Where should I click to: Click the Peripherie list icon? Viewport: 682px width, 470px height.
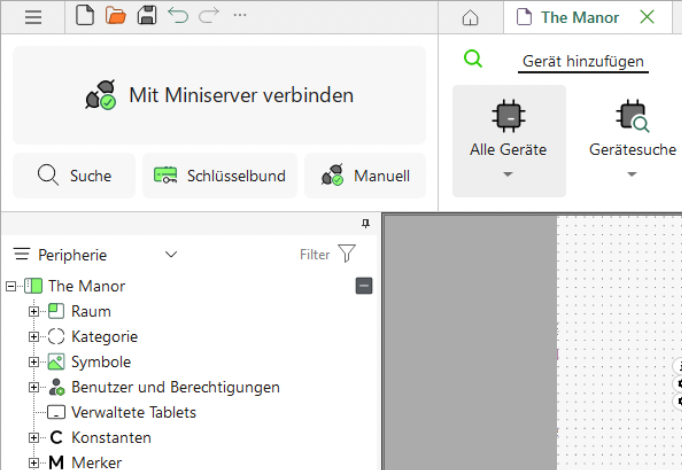(22, 254)
